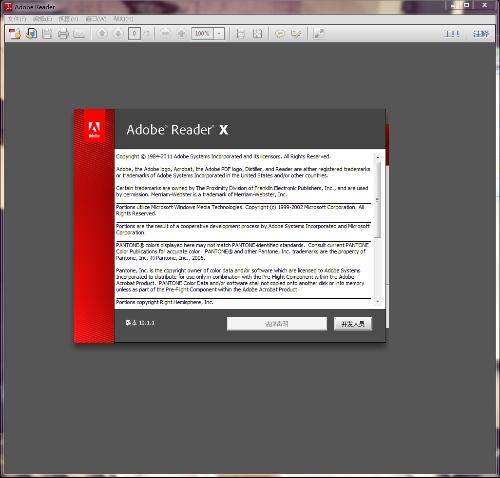Open the 工具 (Tools) pane tab

click(x=452, y=34)
